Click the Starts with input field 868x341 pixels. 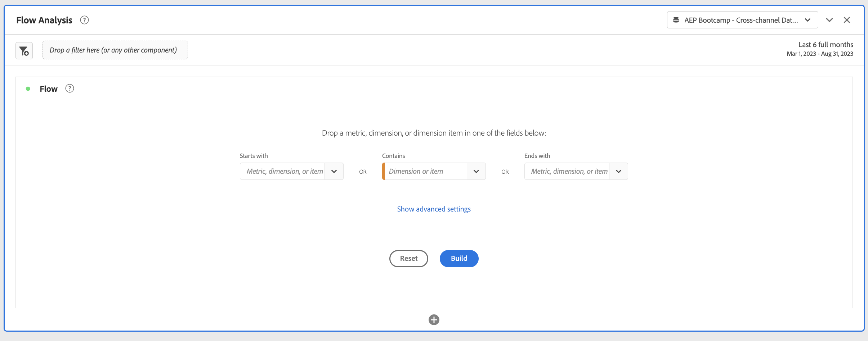click(x=283, y=171)
